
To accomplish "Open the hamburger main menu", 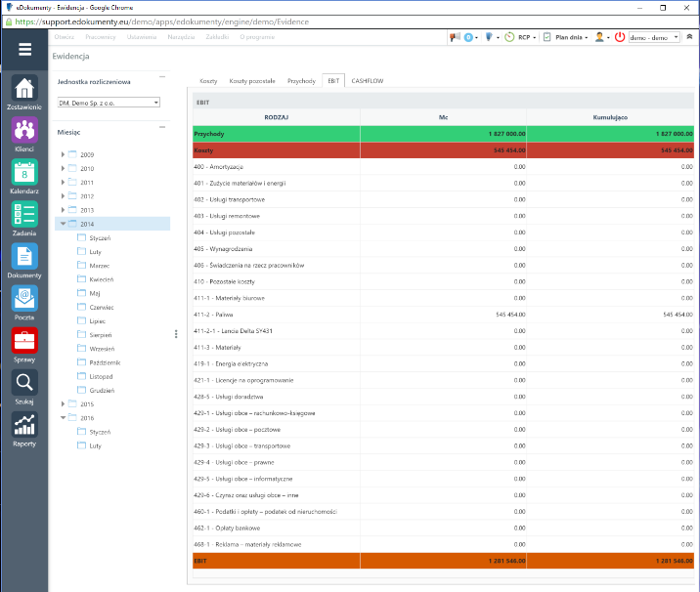I will [24, 50].
